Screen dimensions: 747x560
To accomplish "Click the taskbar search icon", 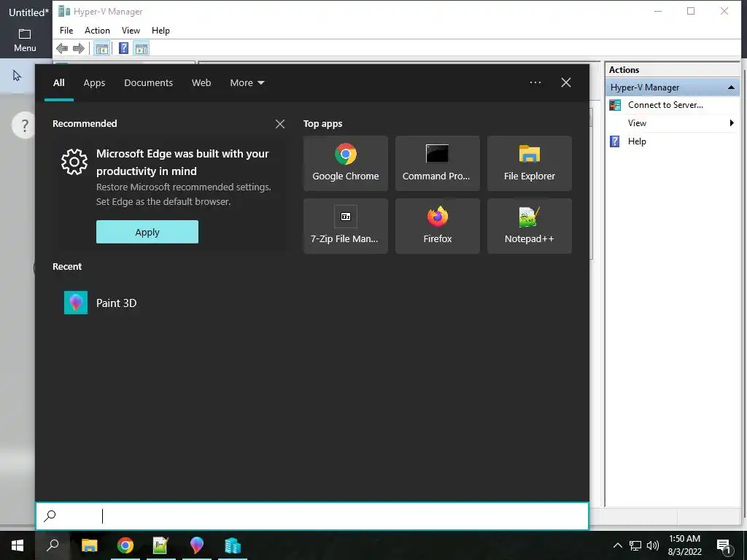I will (x=53, y=545).
